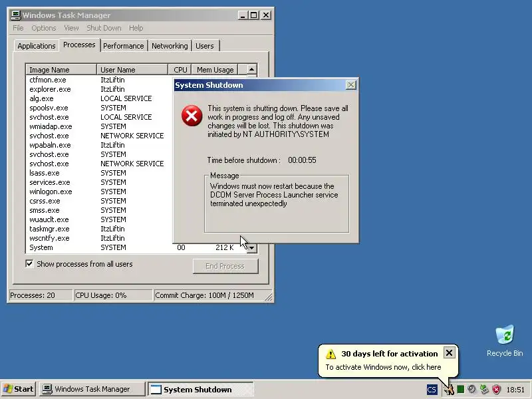Image resolution: width=532 pixels, height=399 pixels.
Task: Select the taskmgr.exe process row
Action: [x=99, y=229]
